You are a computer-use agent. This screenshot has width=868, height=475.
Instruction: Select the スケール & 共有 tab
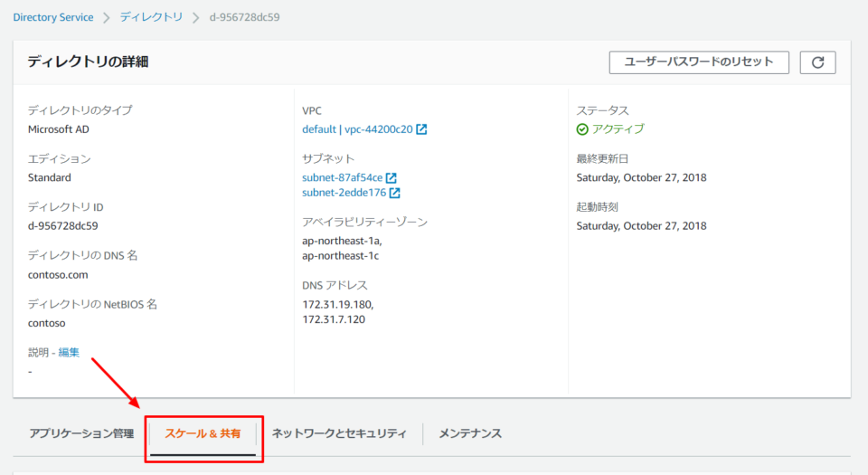pos(203,433)
